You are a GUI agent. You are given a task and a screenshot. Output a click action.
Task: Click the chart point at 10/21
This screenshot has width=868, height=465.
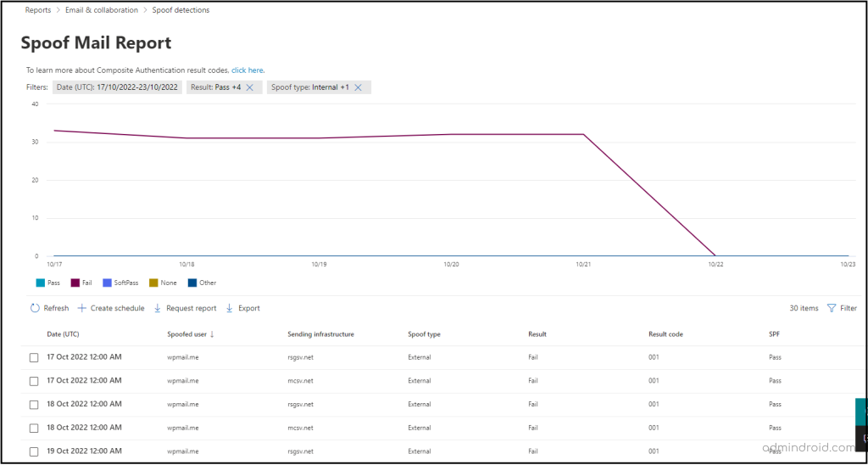pyautogui.click(x=582, y=134)
